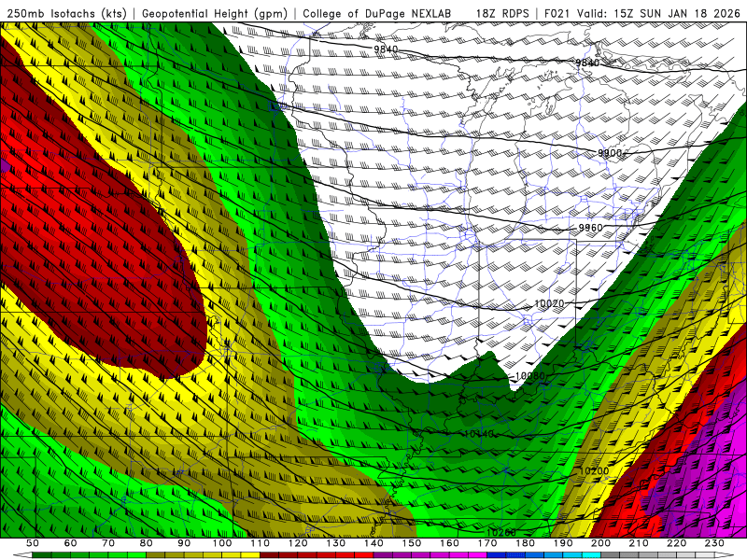The width and height of the screenshot is (747, 560).
Task: Click the 210 value on the color scale
Action: (x=639, y=543)
